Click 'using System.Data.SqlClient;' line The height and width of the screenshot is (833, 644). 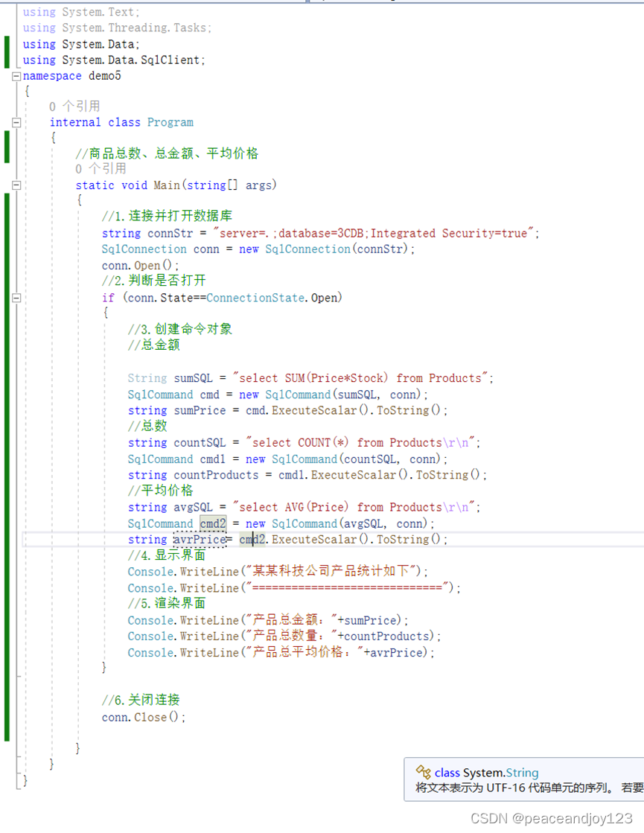click(x=114, y=60)
